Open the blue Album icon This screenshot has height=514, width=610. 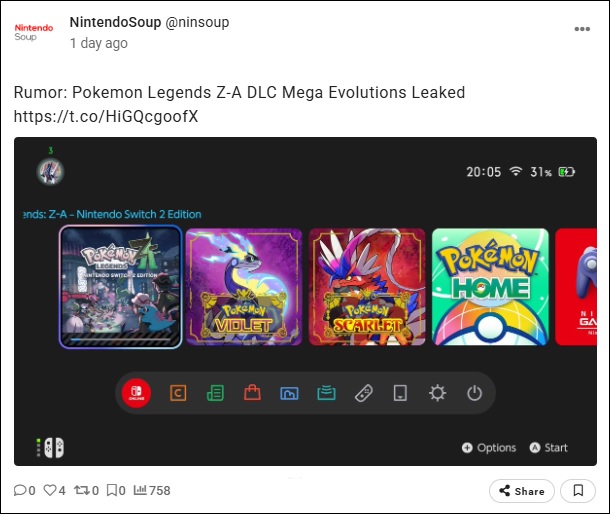point(289,393)
